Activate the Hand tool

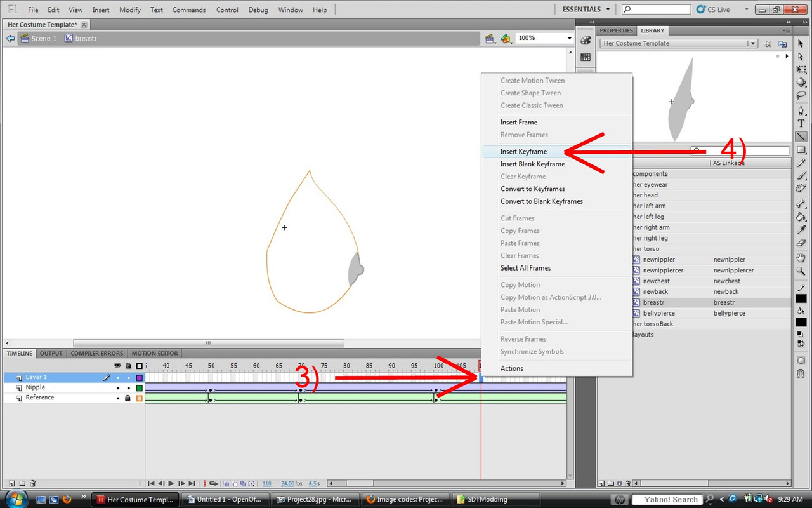801,258
